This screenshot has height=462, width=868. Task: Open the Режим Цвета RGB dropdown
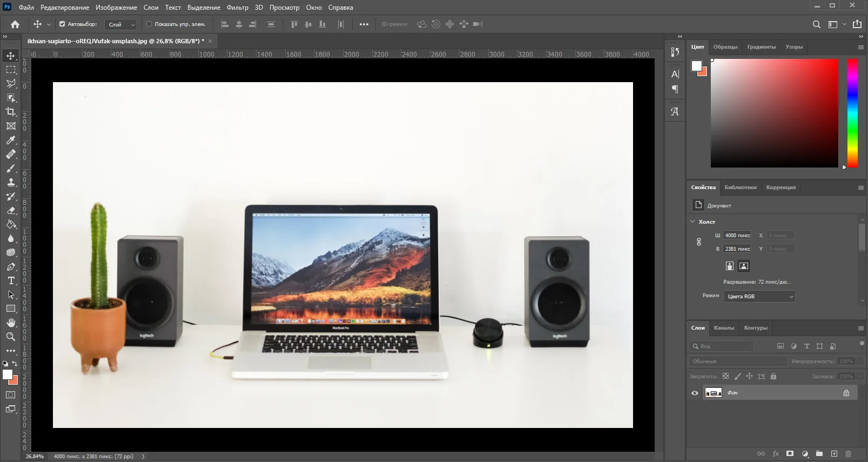pyautogui.click(x=759, y=297)
